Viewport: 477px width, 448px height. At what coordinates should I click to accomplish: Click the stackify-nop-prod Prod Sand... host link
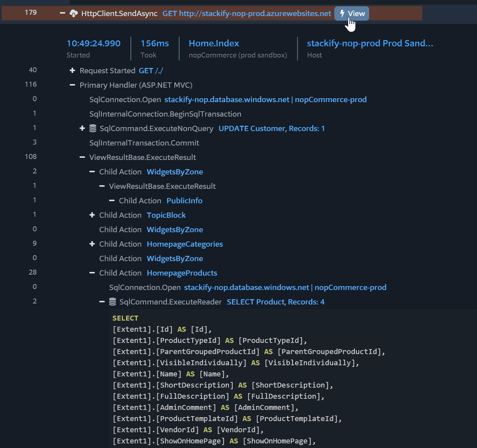(370, 43)
